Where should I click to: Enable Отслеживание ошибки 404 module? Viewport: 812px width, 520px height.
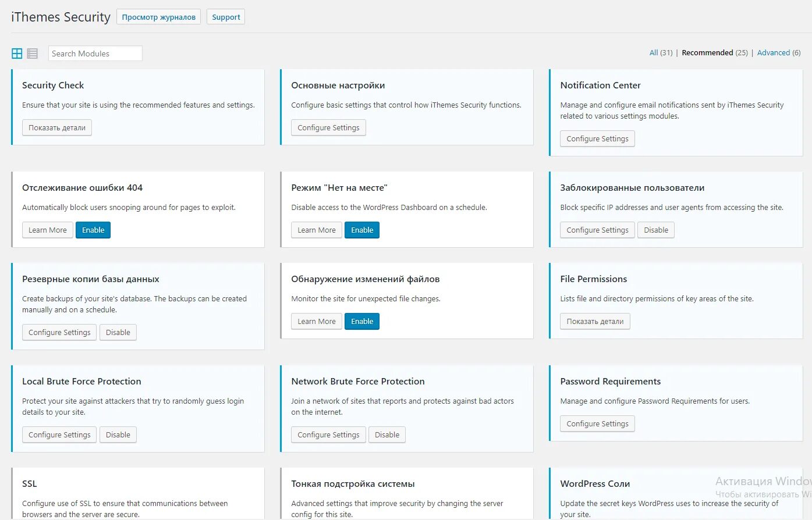(93, 230)
